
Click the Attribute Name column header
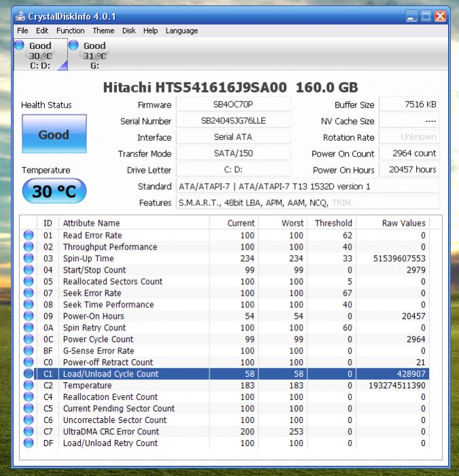[x=134, y=223]
